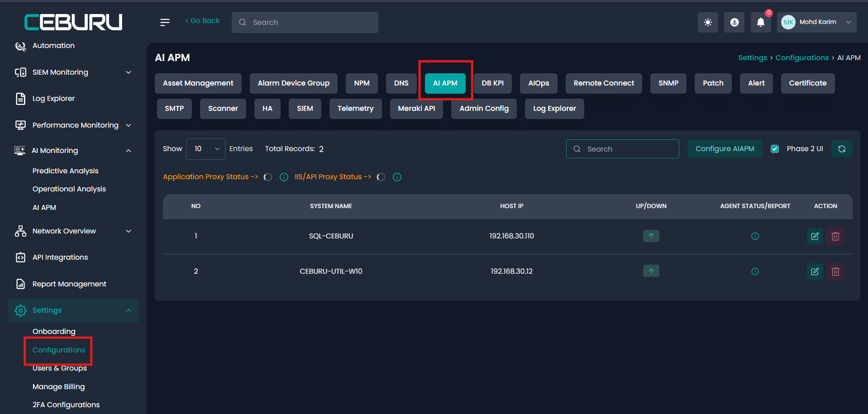Open the Admin Config tab
This screenshot has height=414, width=868.
coord(484,109)
